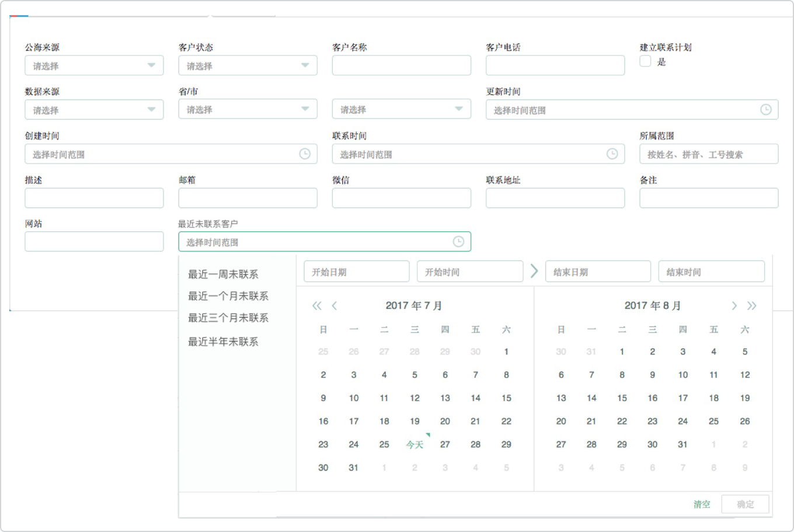
Task: Open the 数据来源 dropdown
Action: (94, 109)
